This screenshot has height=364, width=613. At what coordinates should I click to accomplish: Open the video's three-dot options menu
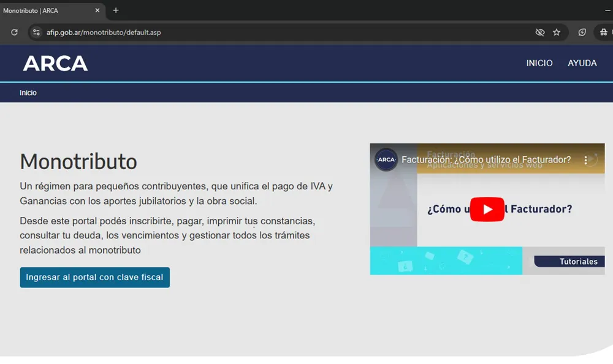[585, 159]
